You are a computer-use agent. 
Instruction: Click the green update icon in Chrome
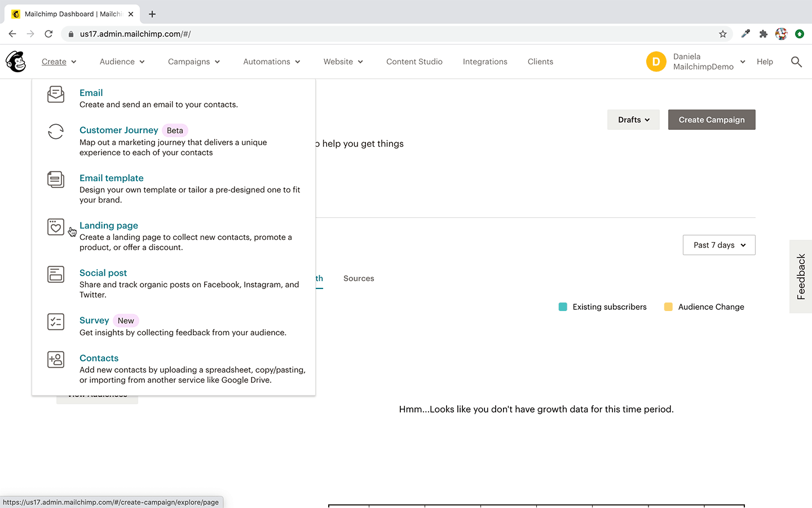pyautogui.click(x=800, y=34)
